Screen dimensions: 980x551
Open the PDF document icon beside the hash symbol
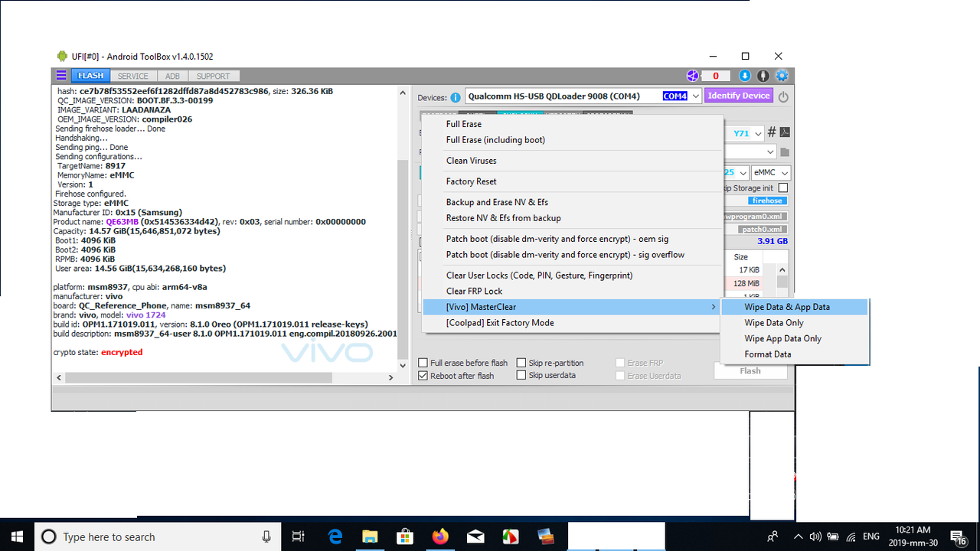785,132
